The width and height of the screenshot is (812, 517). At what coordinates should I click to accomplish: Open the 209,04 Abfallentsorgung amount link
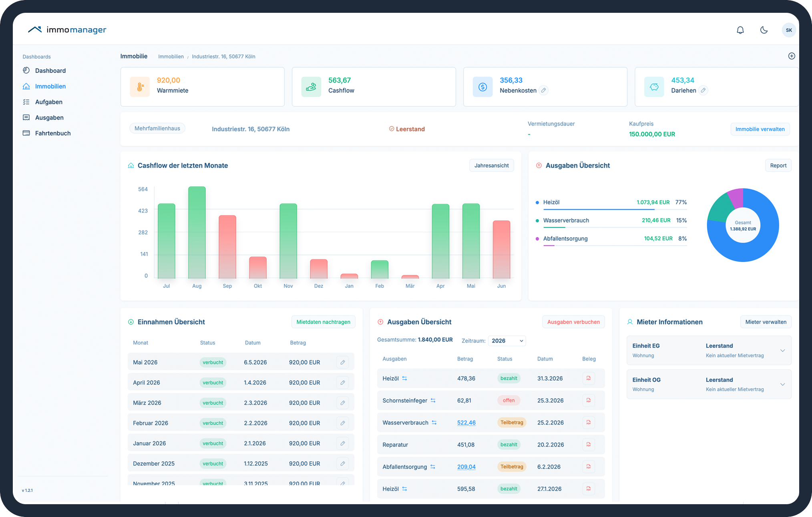pyautogui.click(x=466, y=467)
